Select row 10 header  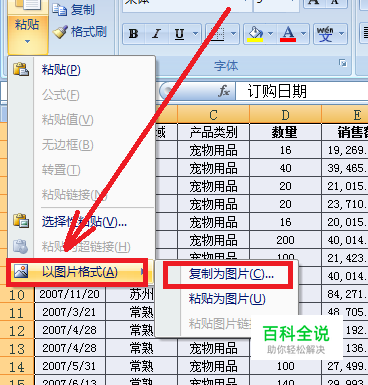coord(17,295)
